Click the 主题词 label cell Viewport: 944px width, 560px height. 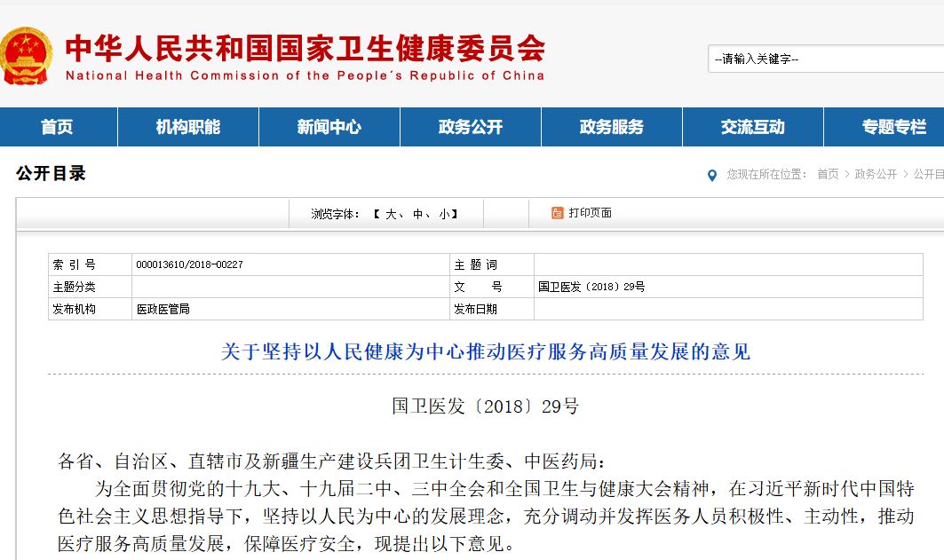(492, 264)
